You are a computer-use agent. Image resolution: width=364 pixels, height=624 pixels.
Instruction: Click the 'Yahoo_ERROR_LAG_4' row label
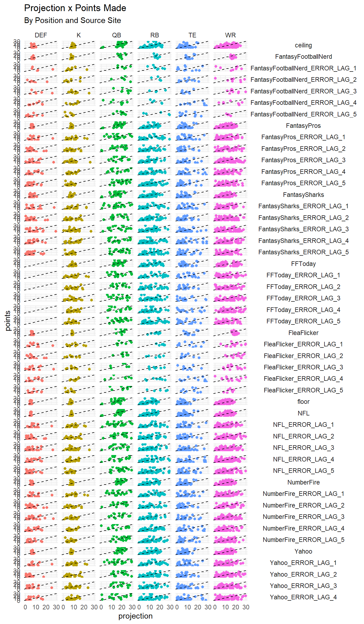(x=303, y=597)
